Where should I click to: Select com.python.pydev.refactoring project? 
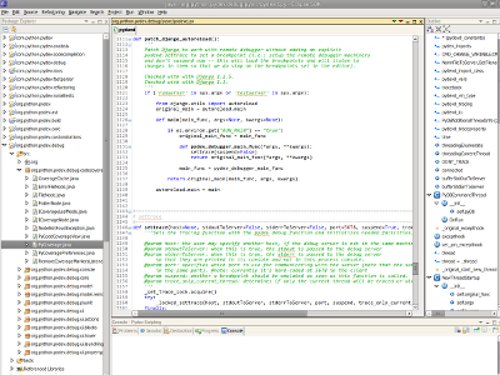point(42,87)
